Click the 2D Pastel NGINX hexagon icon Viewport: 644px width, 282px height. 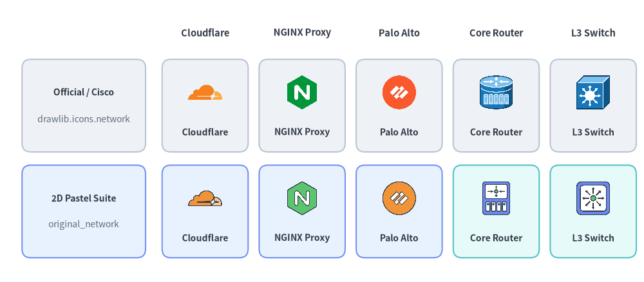pyautogui.click(x=302, y=198)
